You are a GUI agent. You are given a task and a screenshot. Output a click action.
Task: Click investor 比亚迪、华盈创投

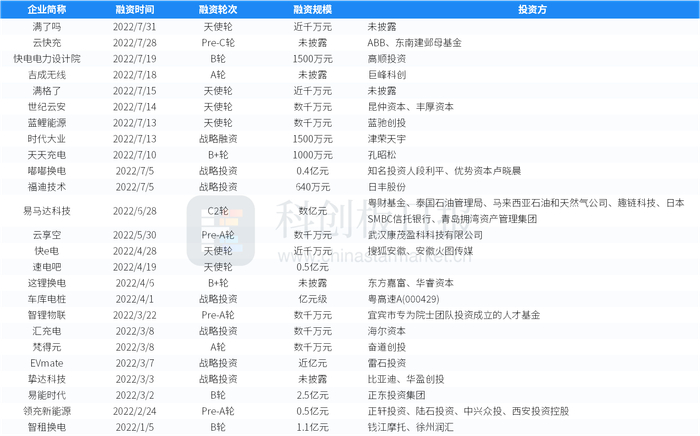point(405,379)
